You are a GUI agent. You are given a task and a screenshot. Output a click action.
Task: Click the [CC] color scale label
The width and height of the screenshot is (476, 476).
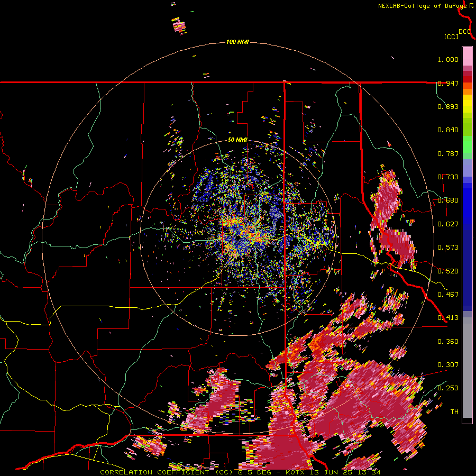coord(452,36)
